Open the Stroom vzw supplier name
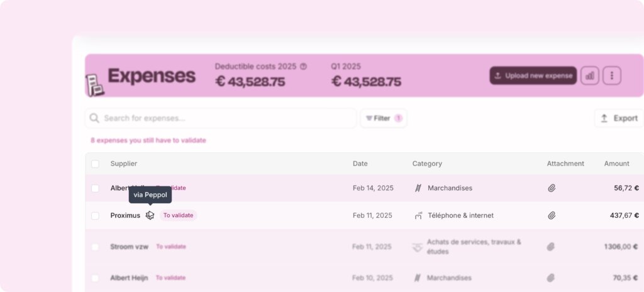 point(130,247)
